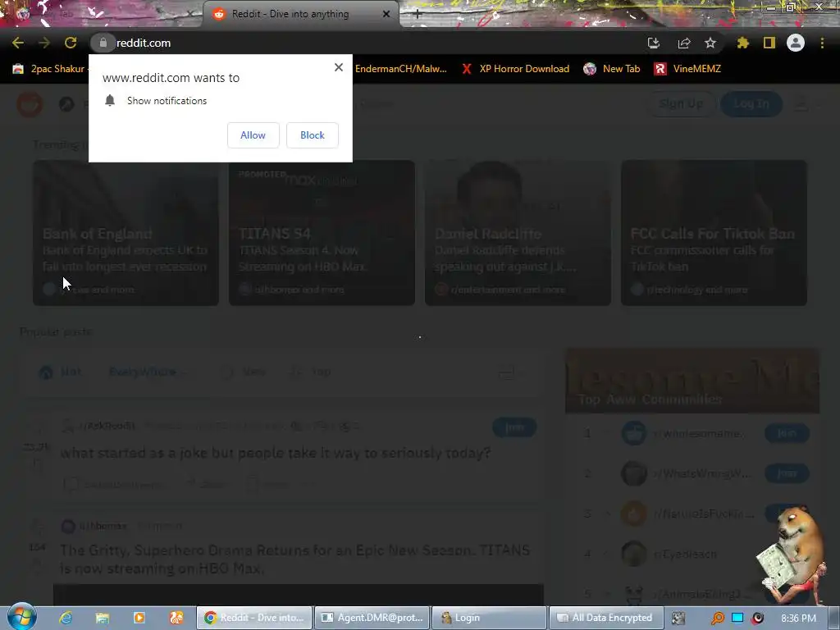Switch to the All Data Encrypted window

(x=606, y=618)
